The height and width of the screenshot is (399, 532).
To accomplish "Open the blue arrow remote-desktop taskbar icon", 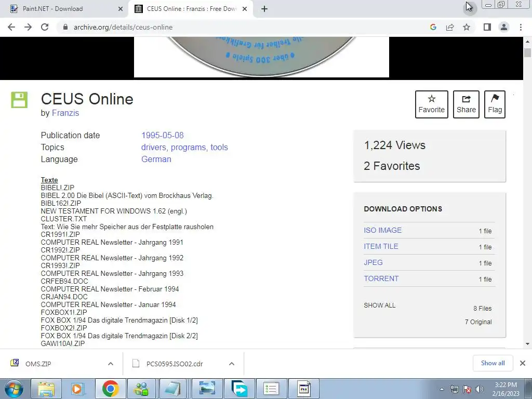I will point(240,389).
